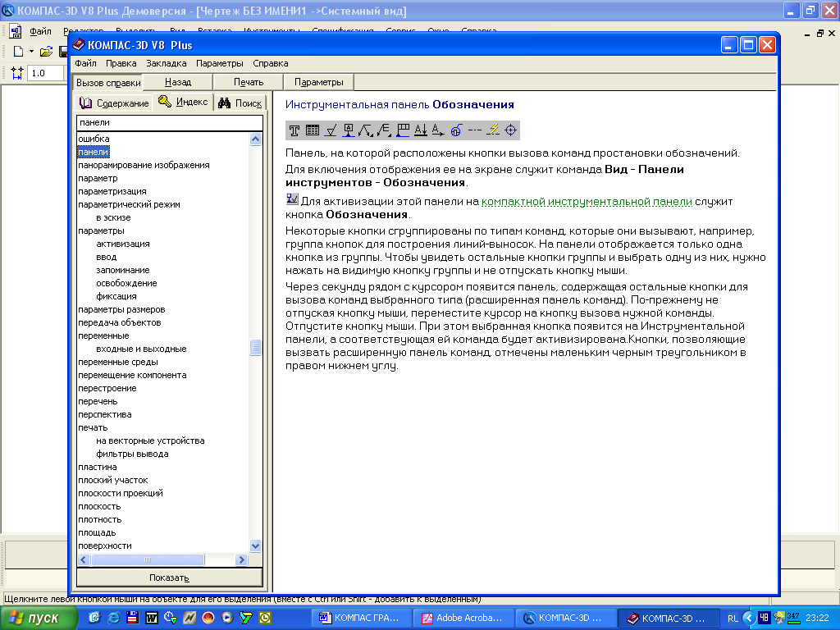Viewport: 840px width, 630px height.
Task: Click the Вызов справки toolbar button
Action: (x=108, y=83)
